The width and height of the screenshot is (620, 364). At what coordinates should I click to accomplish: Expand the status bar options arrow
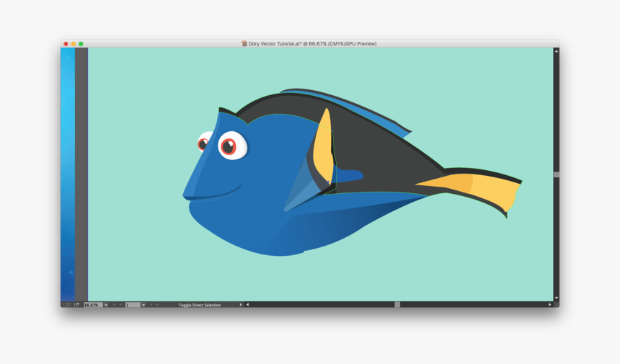240,305
